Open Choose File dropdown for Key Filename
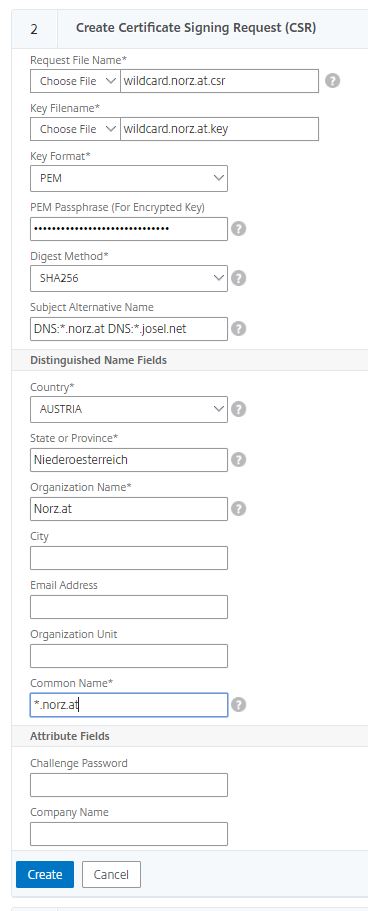Screen dimensions: 368x911 coord(75,129)
